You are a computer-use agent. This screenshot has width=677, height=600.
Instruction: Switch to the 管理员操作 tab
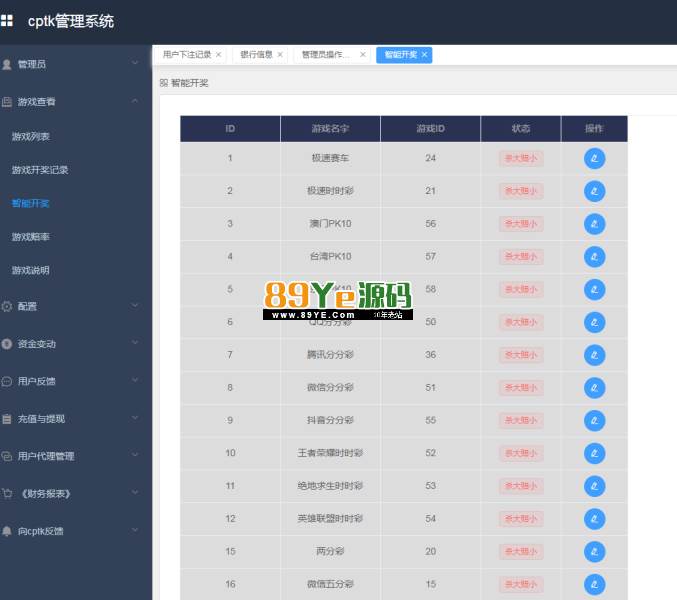coord(326,55)
